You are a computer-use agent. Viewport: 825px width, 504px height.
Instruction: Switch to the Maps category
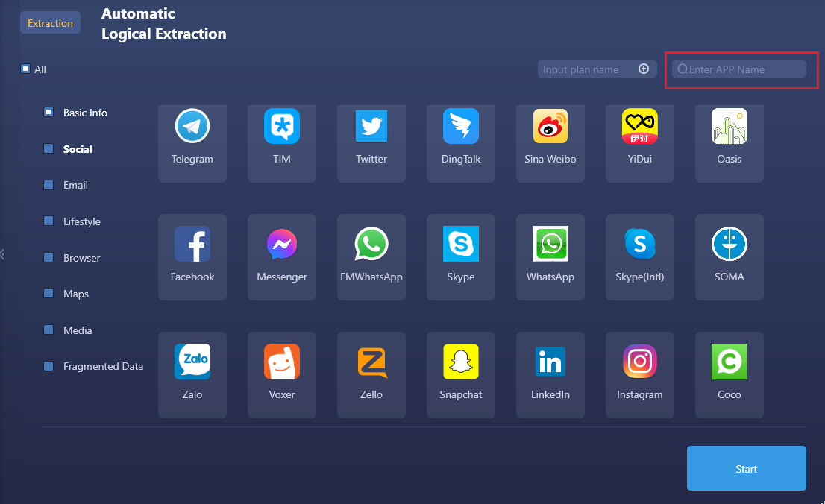coord(76,294)
